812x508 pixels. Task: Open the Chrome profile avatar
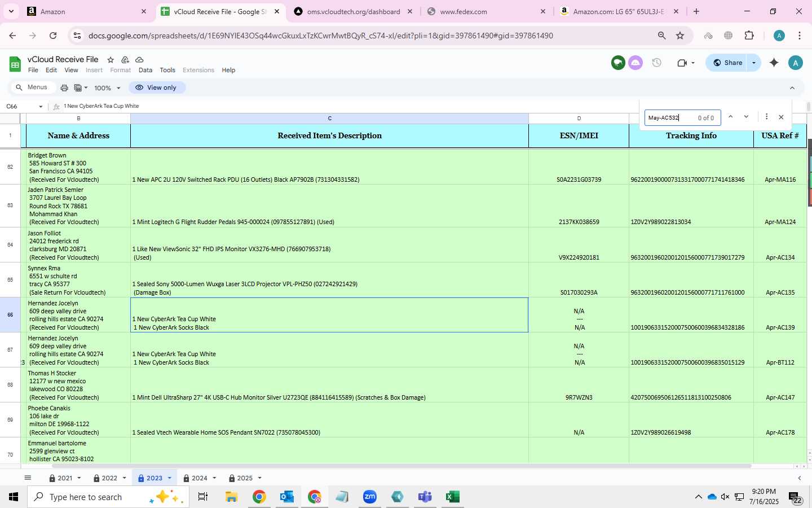pyautogui.click(x=779, y=36)
